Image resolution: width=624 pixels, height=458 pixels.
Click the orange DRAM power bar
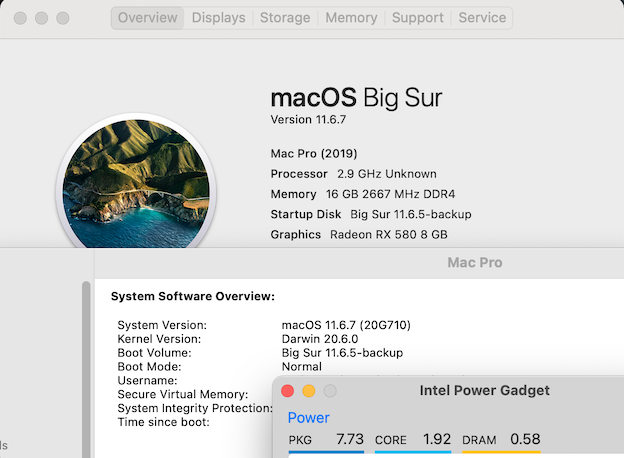(501, 452)
